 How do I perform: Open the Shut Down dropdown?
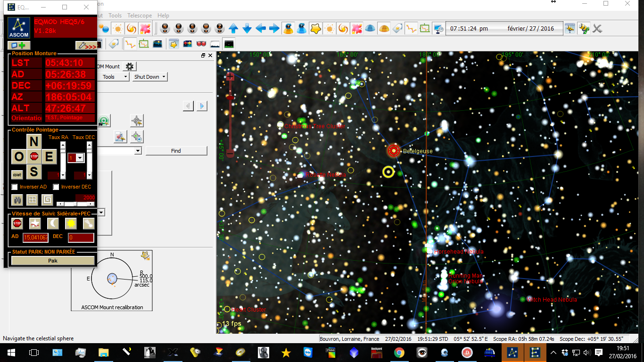(x=150, y=77)
